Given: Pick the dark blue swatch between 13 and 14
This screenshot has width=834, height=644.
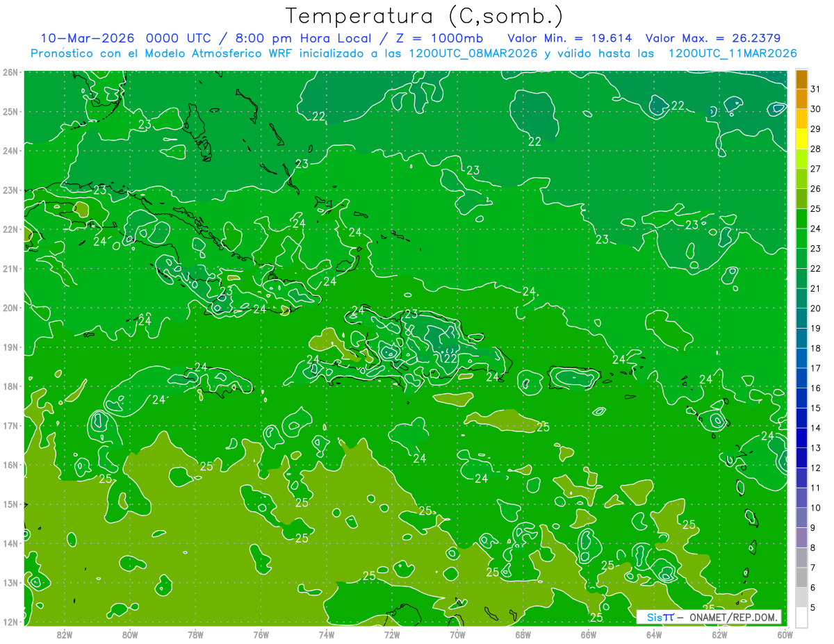Looking at the screenshot, I should pos(801,438).
